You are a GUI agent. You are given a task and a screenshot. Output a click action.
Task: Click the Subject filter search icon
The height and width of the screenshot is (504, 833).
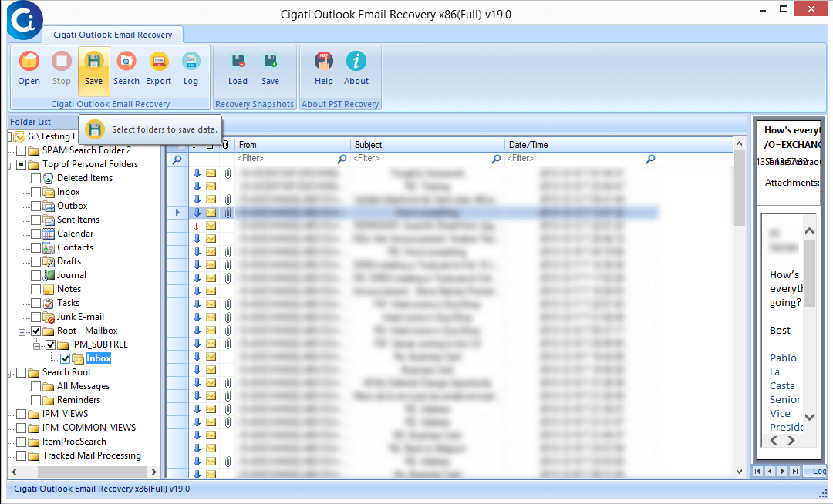pyautogui.click(x=496, y=159)
